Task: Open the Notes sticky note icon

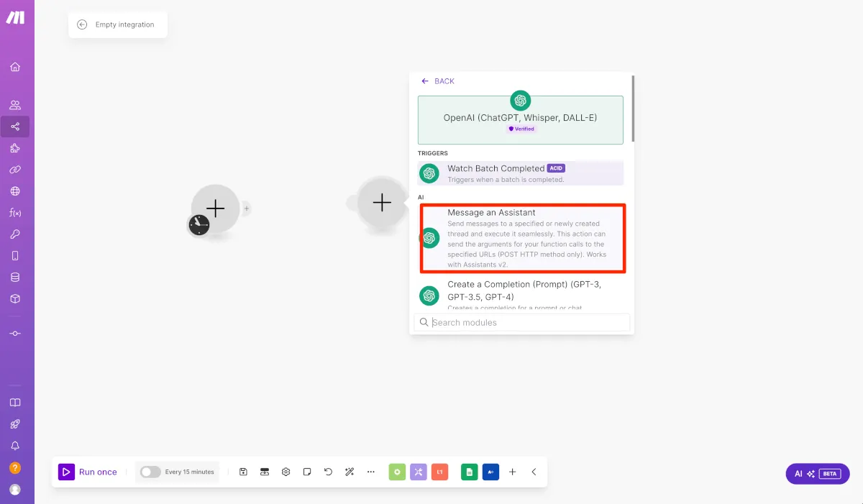Action: click(307, 472)
